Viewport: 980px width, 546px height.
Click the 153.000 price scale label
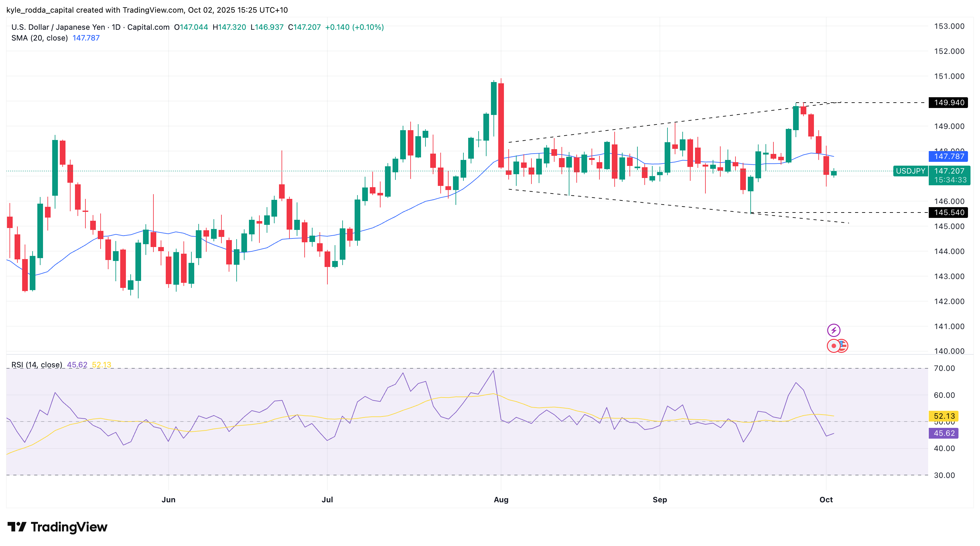click(949, 26)
